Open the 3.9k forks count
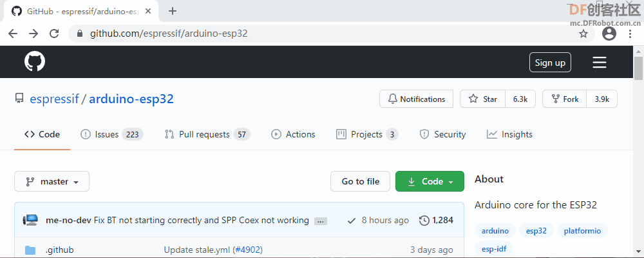 point(602,99)
